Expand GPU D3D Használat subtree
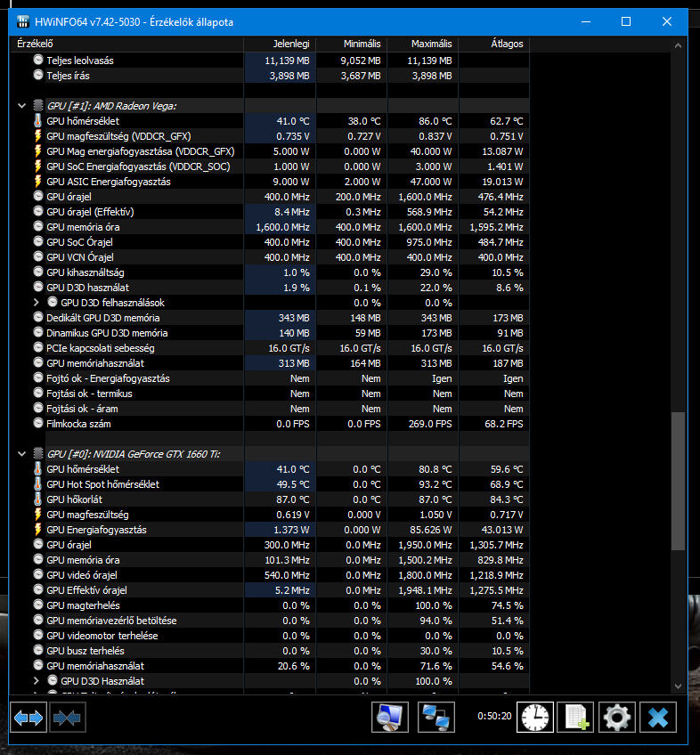Screen dimensions: 700x755 (x=37, y=681)
